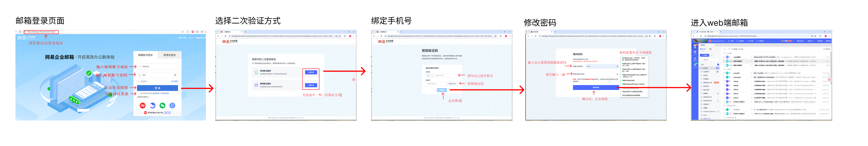
Task: Open the 已删除 folder
Action: click(x=705, y=108)
